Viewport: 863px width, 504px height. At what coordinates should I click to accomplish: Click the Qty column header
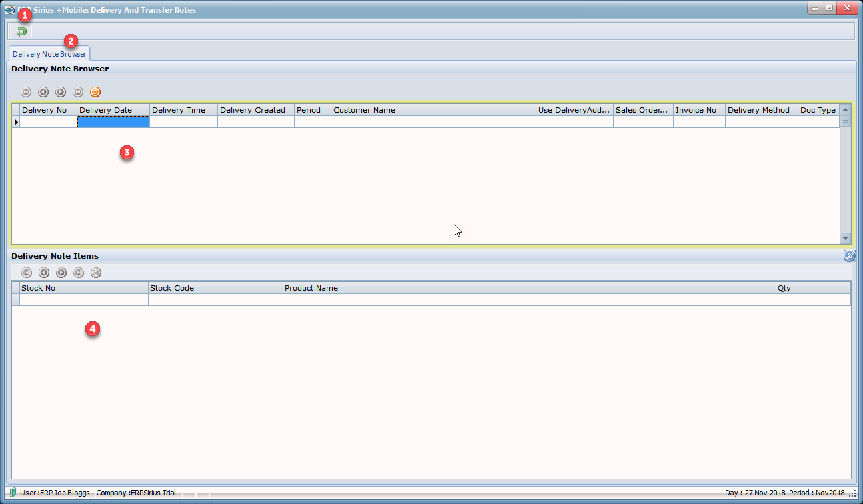point(814,288)
